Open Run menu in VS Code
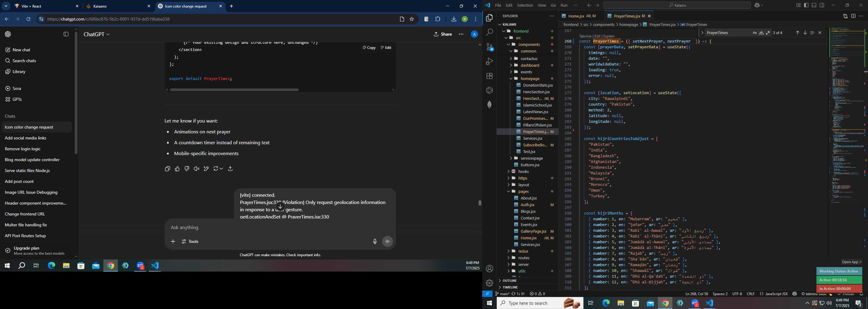Viewport: 868px width, 309px height. pos(564,5)
